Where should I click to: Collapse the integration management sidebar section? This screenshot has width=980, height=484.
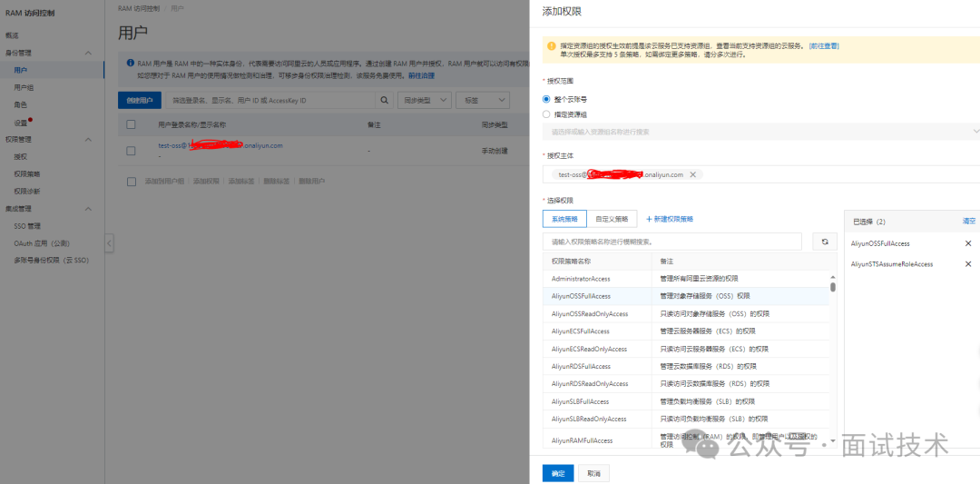(88, 209)
